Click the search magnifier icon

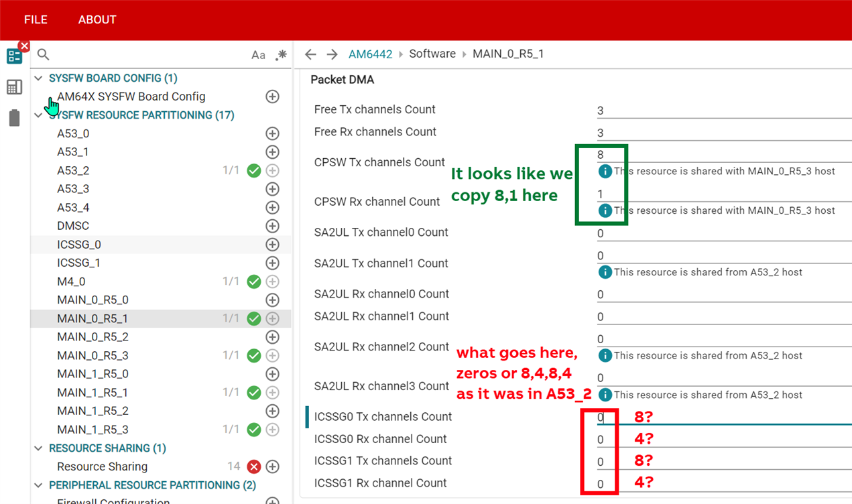click(x=44, y=54)
